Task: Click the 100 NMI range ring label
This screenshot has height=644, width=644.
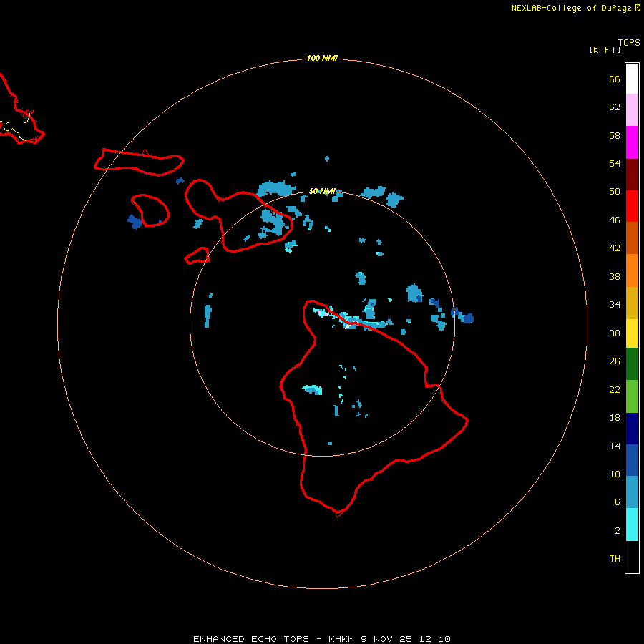Action: (322, 59)
